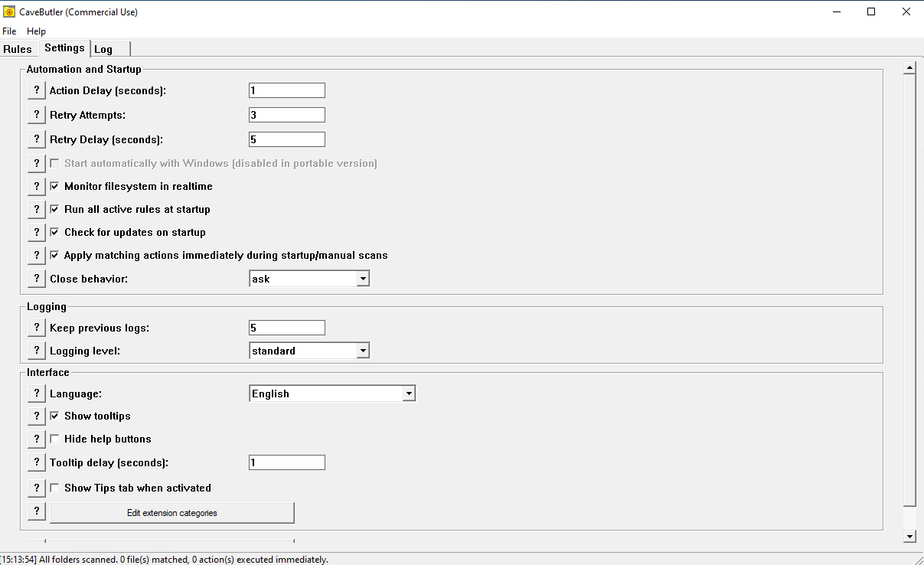The height and width of the screenshot is (565, 924).
Task: Disable Monitor filesystem in realtime
Action: click(x=54, y=186)
